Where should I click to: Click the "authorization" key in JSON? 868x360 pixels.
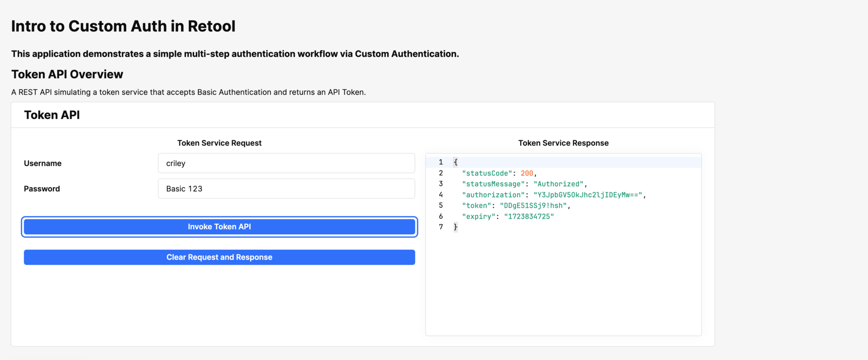[x=493, y=195]
